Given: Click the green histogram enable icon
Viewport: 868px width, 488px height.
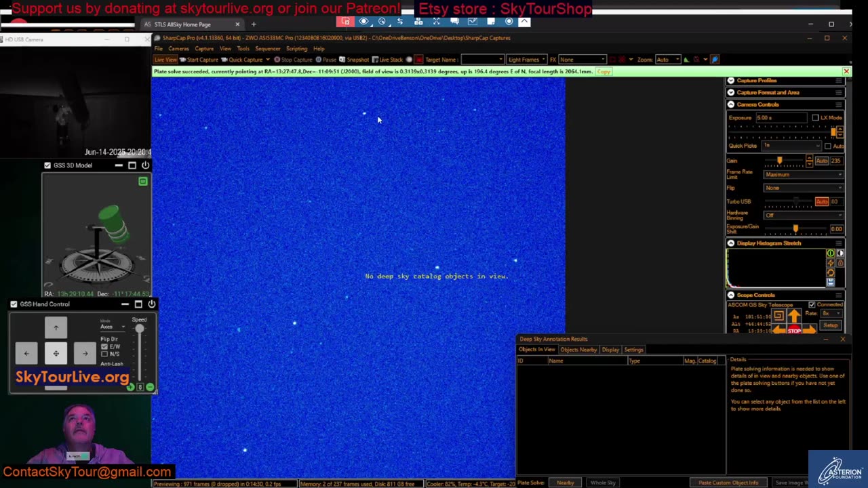Looking at the screenshot, I should point(831,253).
